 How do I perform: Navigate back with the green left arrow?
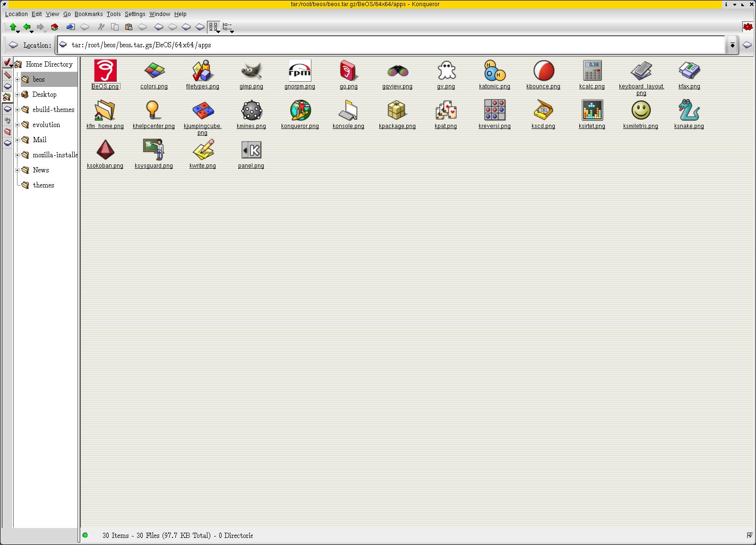27,27
